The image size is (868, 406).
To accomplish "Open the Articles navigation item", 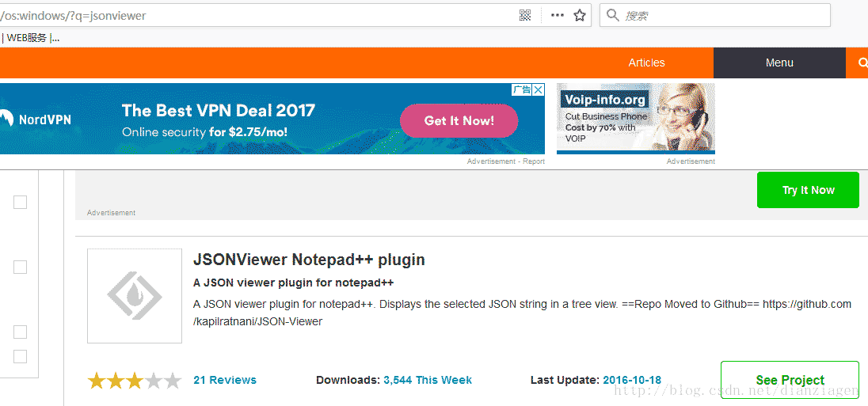I will click(x=646, y=63).
